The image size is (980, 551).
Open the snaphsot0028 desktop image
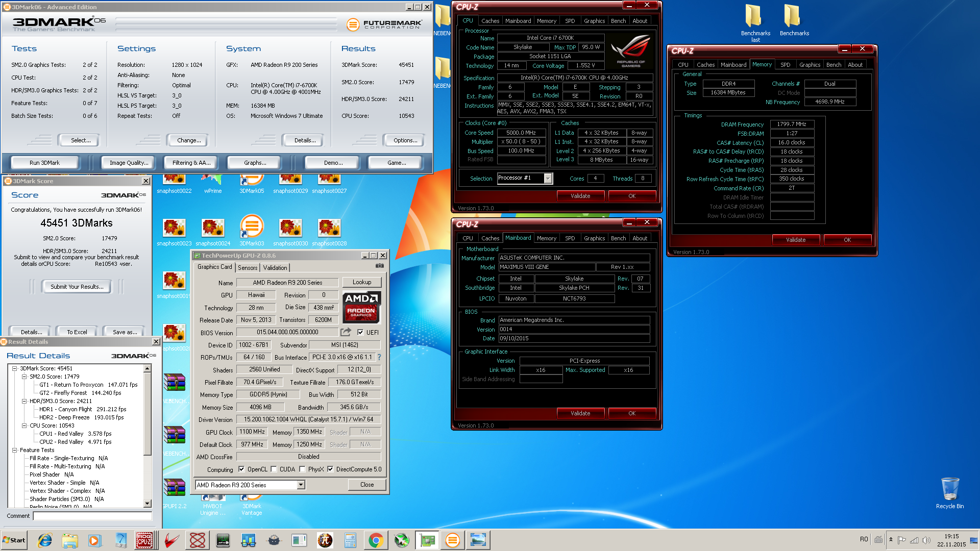point(329,232)
